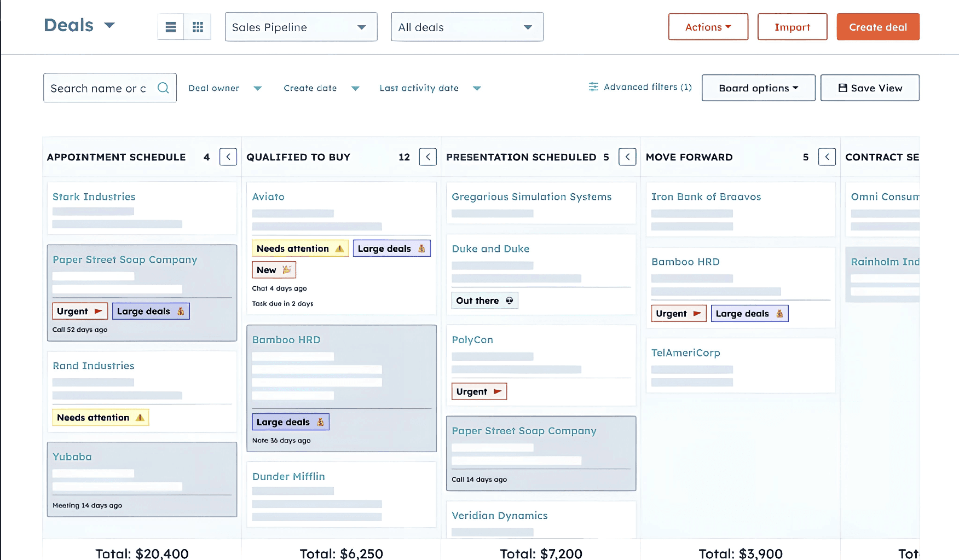Click the Import button
The image size is (959, 560).
click(x=792, y=27)
